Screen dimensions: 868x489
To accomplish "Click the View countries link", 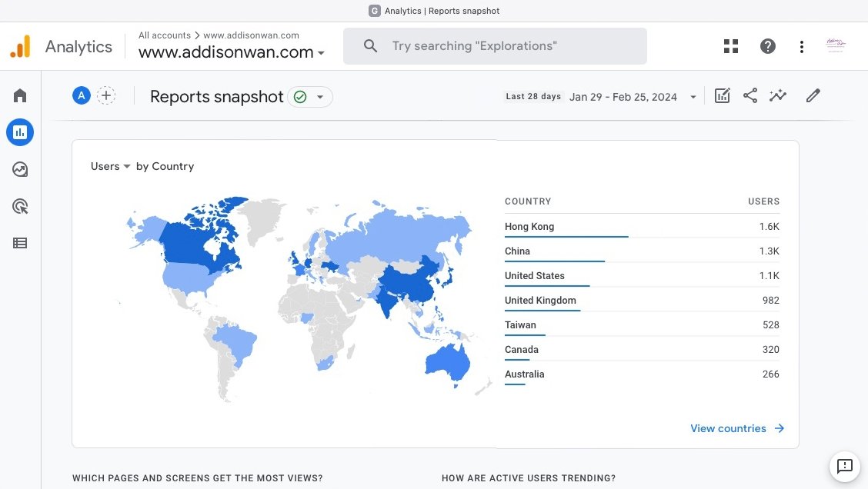I will point(737,428).
